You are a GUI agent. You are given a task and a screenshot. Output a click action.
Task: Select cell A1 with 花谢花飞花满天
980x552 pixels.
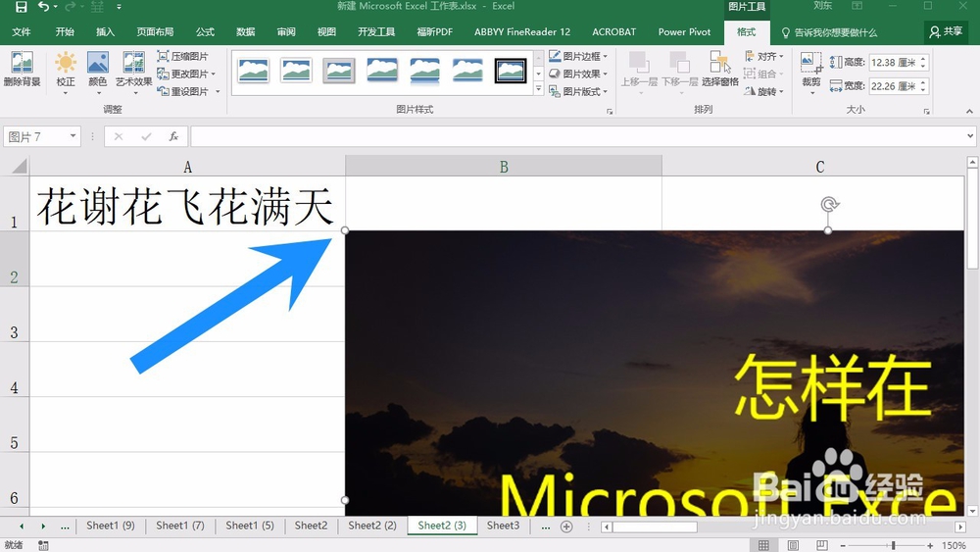tap(187, 204)
